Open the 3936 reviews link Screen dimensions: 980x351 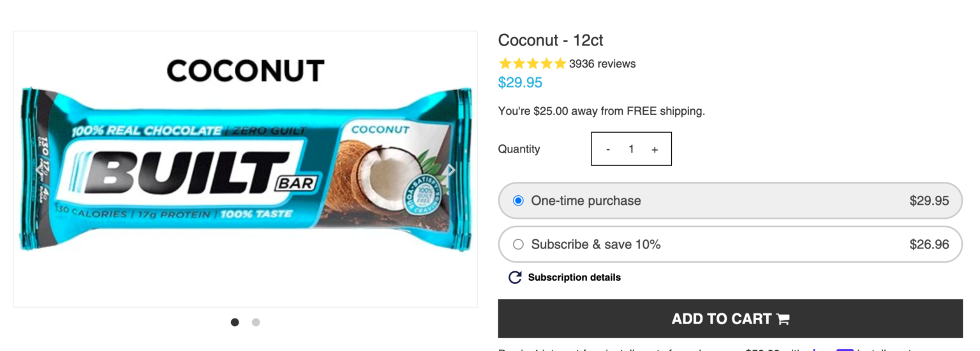(x=602, y=64)
